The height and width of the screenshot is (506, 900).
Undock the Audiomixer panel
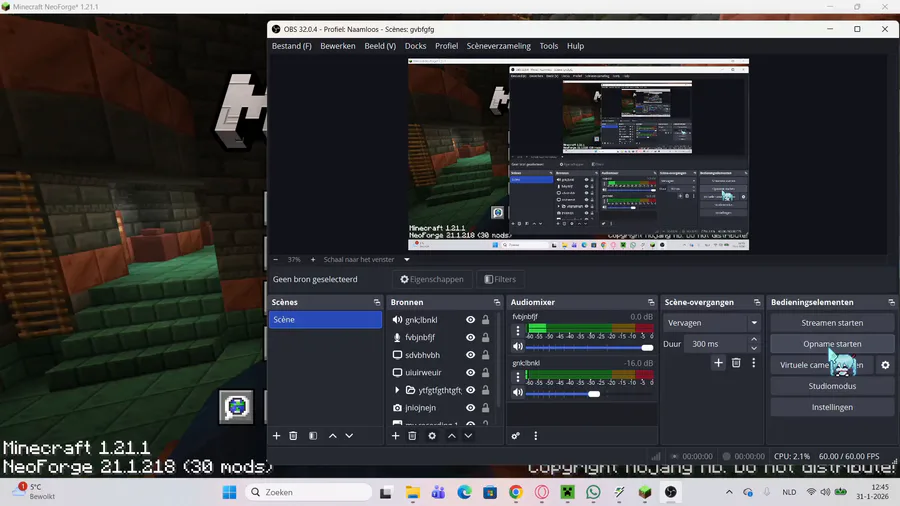click(x=651, y=302)
